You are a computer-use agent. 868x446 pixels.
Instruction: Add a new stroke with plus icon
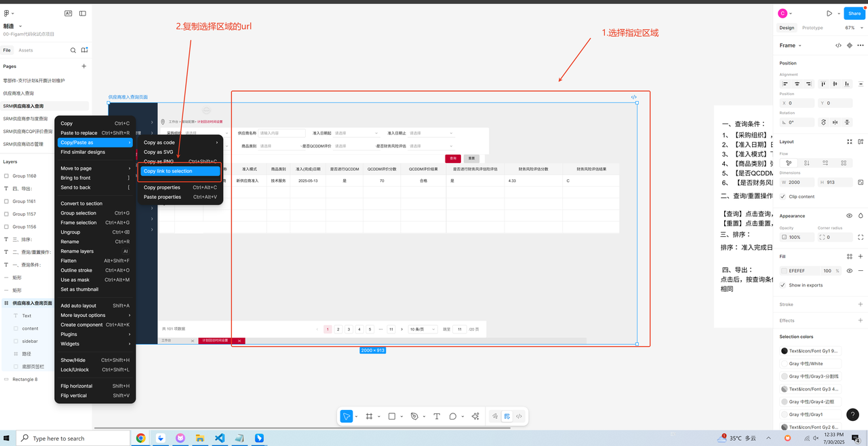861,304
